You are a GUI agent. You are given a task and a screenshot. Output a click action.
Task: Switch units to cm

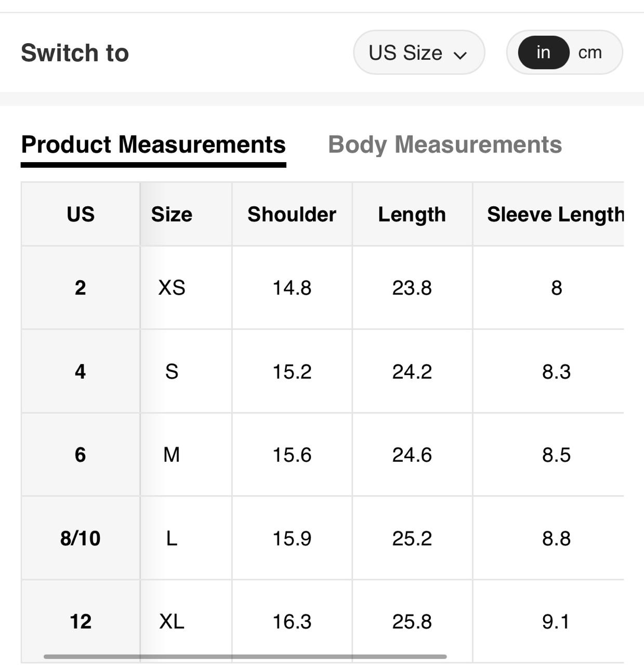tap(590, 52)
